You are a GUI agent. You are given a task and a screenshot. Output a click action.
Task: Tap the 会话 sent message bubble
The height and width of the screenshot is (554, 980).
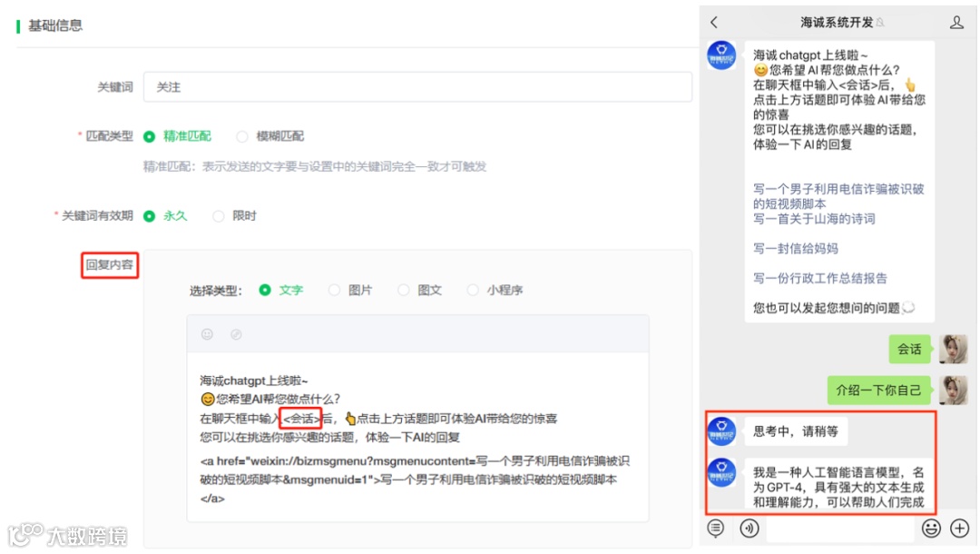[x=909, y=349]
